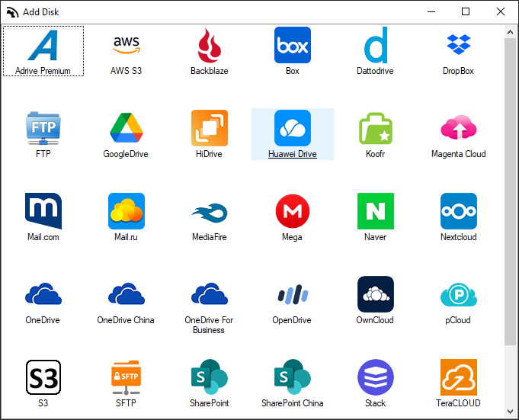Screen dimensions: 519x420
Task: Select the SFTP folder icon
Action: [126, 377]
